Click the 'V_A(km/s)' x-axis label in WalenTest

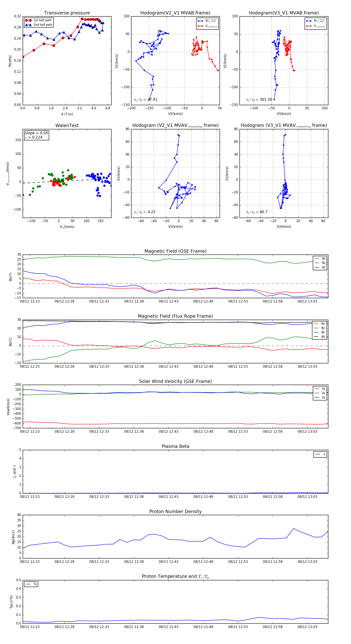pyautogui.click(x=67, y=227)
